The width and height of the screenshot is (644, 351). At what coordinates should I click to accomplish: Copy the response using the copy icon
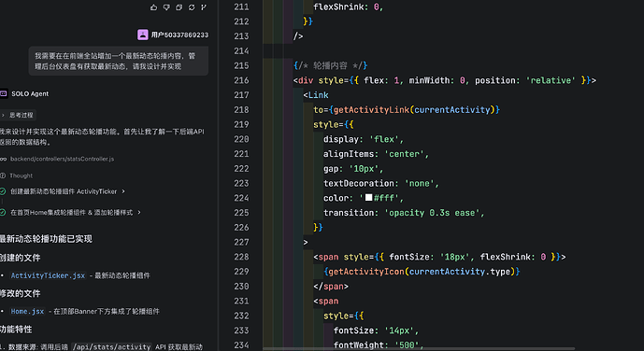tap(179, 7)
